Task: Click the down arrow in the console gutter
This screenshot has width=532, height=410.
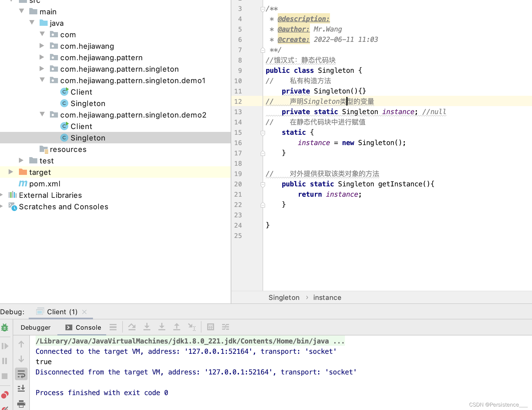Action: (21, 359)
